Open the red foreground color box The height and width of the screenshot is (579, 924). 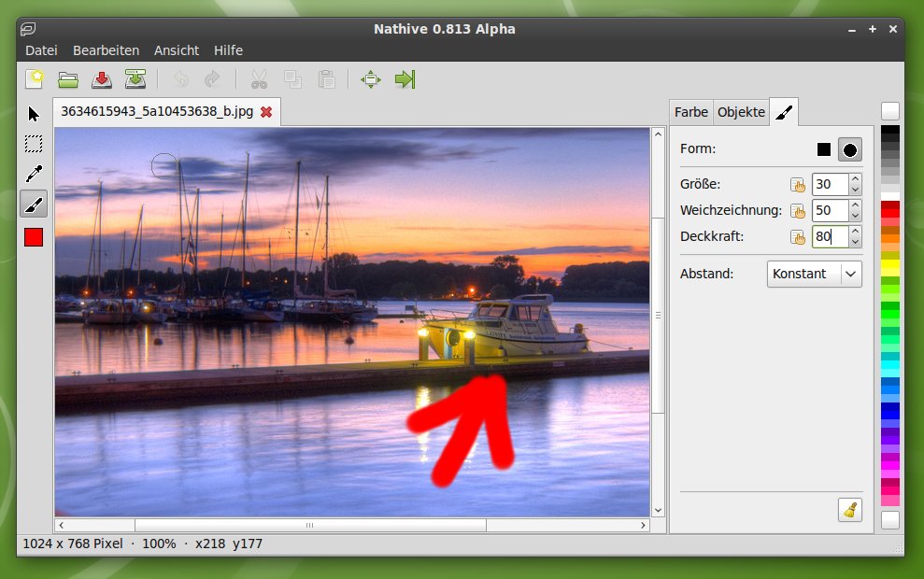[34, 237]
